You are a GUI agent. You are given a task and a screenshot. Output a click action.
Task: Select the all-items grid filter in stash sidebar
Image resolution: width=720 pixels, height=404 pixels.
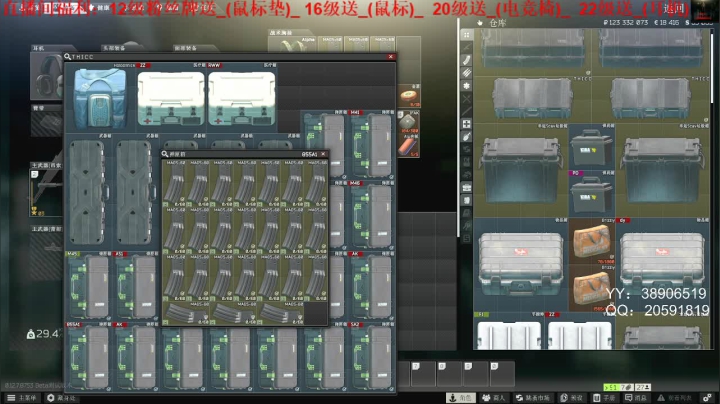(467, 35)
